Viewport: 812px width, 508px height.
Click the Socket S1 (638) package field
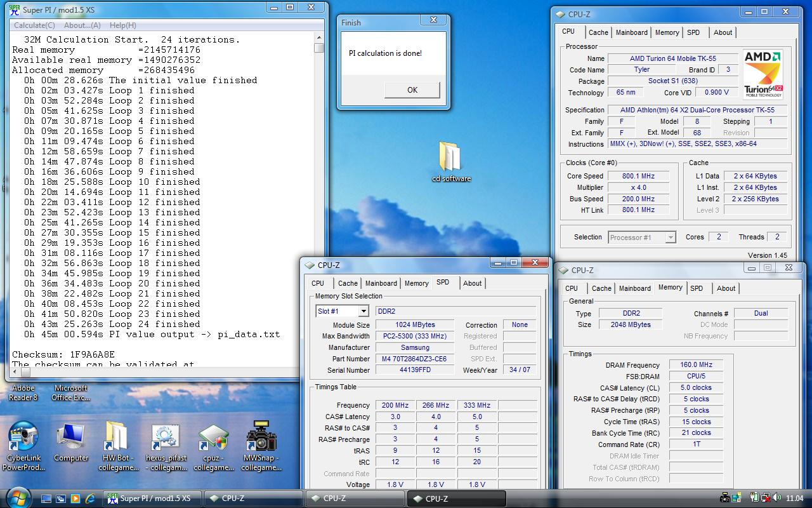coord(672,81)
